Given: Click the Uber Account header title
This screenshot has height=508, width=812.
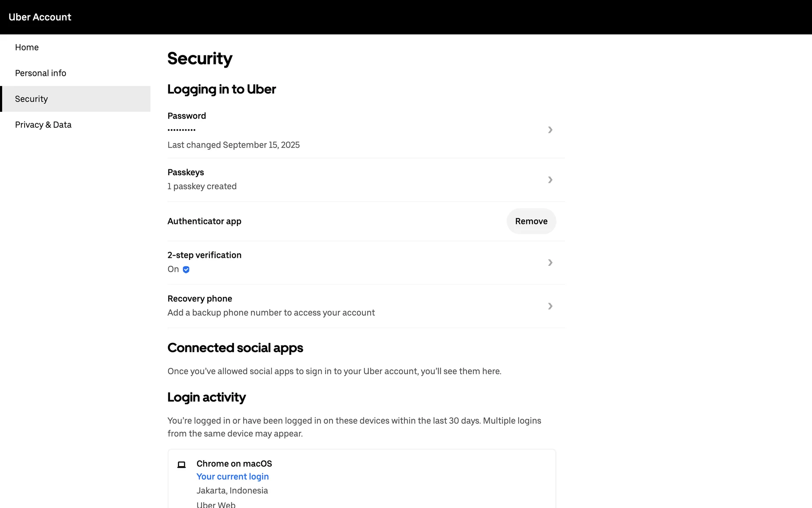Looking at the screenshot, I should tap(40, 17).
